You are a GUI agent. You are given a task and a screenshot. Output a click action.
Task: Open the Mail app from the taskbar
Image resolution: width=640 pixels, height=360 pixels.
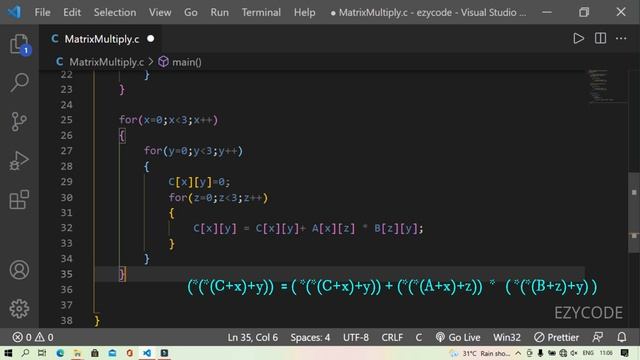tap(112, 353)
